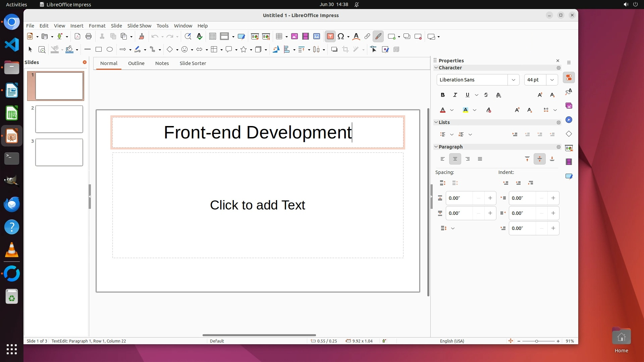The height and width of the screenshot is (362, 644).
Task: Open the Slide Show menu
Action: click(x=139, y=26)
